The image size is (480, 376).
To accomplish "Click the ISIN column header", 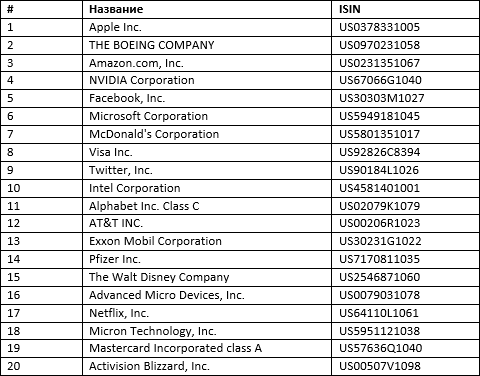I will coord(350,9).
